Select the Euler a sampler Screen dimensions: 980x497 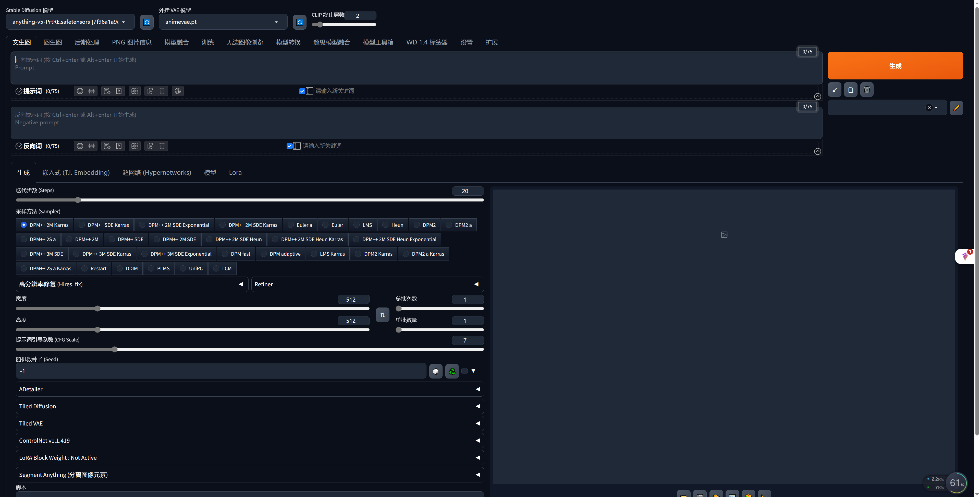pyautogui.click(x=300, y=225)
